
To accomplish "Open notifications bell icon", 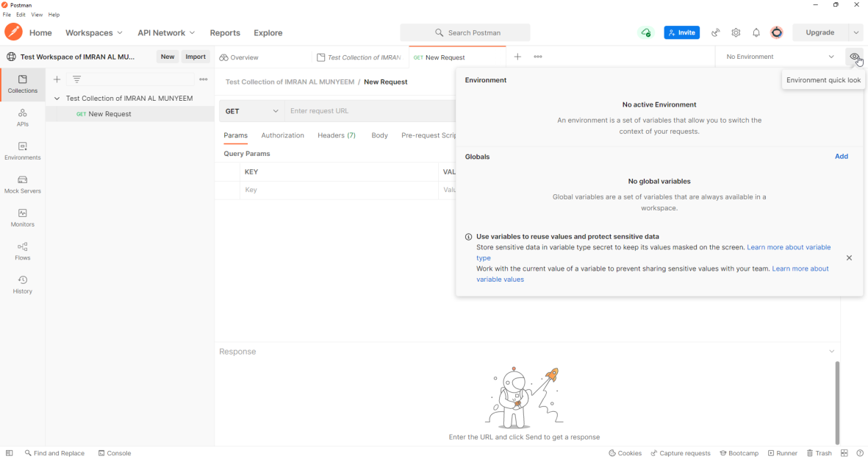I will pos(756,32).
